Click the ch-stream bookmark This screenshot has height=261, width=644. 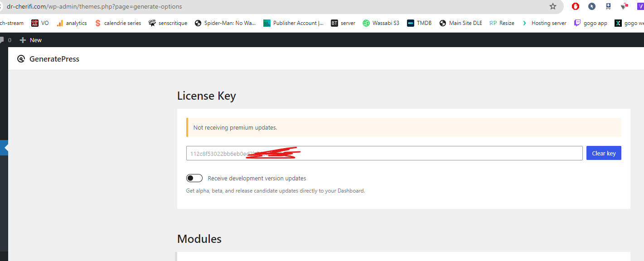pos(12,23)
